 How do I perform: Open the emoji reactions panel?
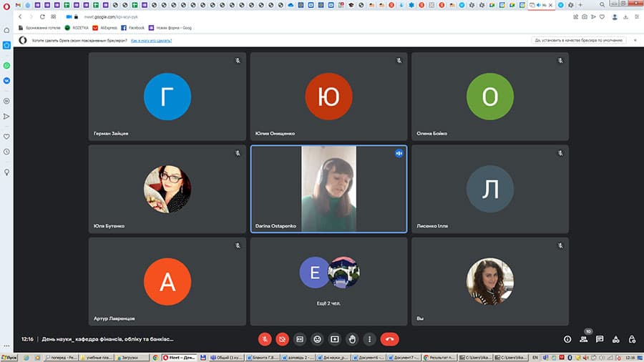click(x=317, y=339)
